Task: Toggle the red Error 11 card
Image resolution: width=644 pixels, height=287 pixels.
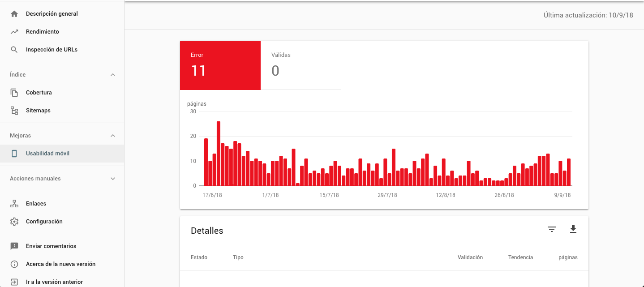Action: coord(220,65)
